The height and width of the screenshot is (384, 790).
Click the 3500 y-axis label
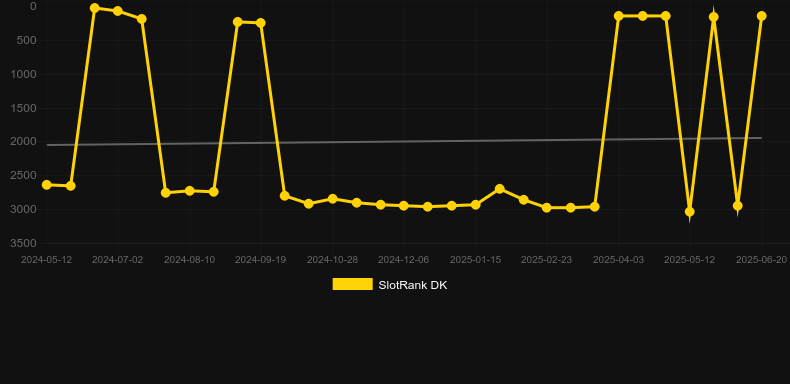[24, 243]
